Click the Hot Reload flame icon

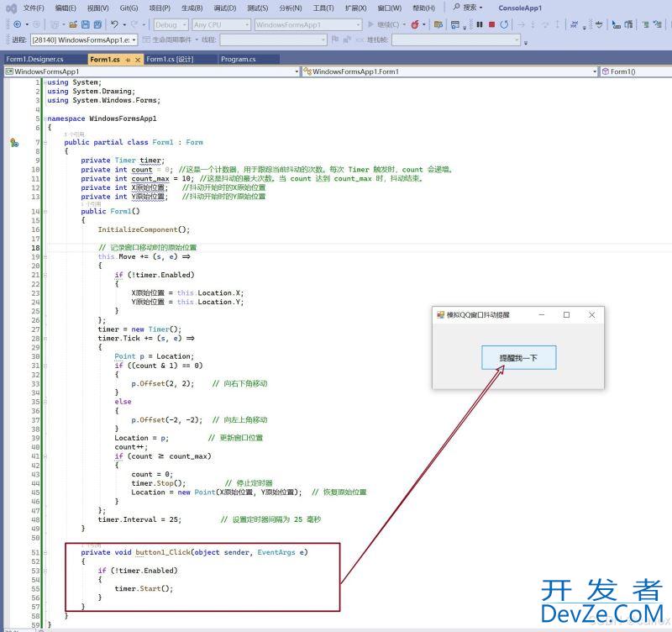415,24
